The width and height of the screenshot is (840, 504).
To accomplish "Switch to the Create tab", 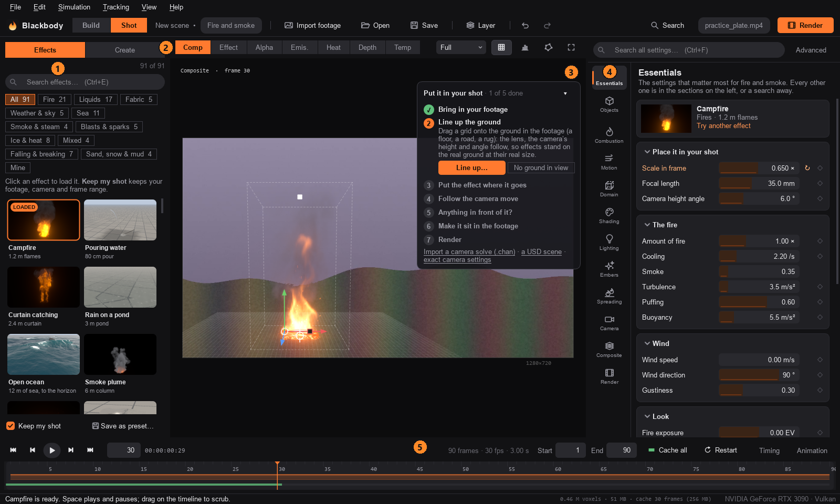I will 125,50.
